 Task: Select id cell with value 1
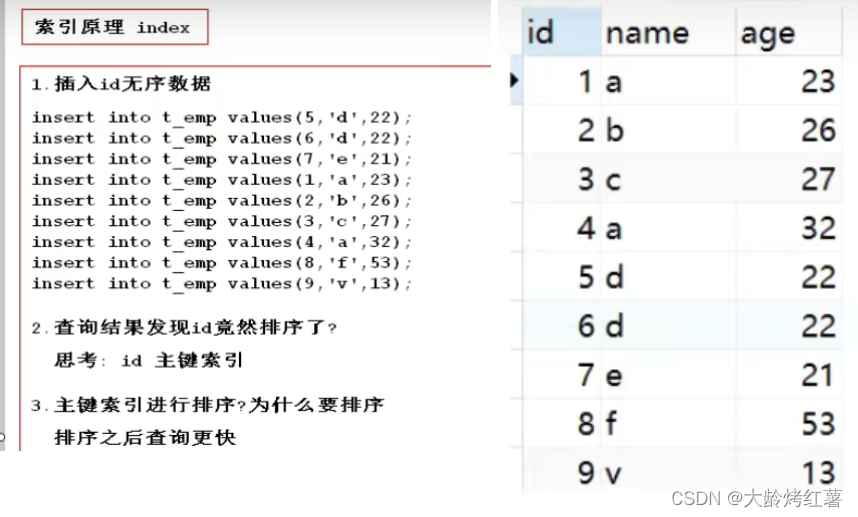pyautogui.click(x=562, y=81)
